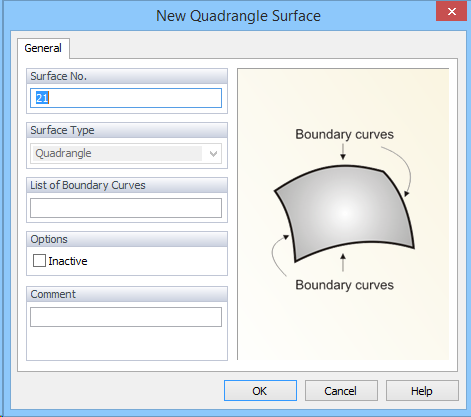Screen dimensions: 471x417
Task: Click into the Comment text field
Action: pos(126,317)
